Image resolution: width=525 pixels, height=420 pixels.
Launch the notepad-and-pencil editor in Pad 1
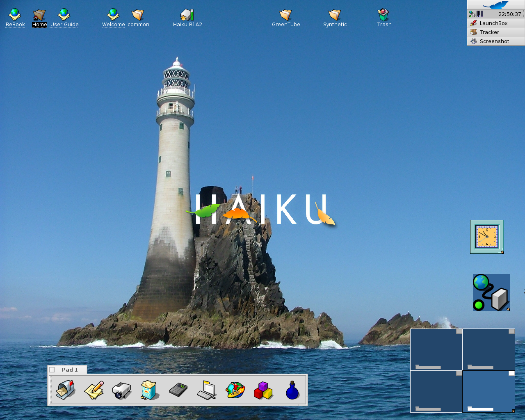94,390
